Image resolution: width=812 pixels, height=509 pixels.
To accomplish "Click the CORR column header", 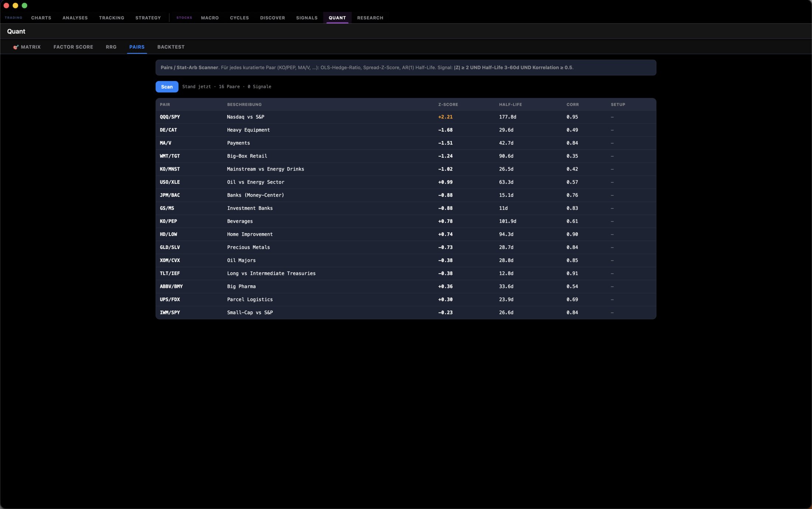I will pyautogui.click(x=572, y=105).
